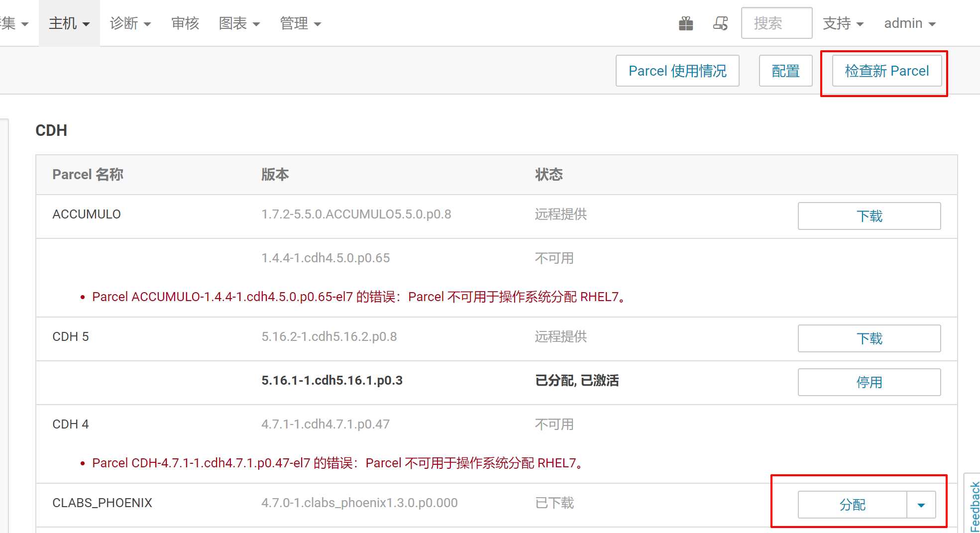Open the 诊断 menu
The image size is (980, 533).
click(130, 23)
